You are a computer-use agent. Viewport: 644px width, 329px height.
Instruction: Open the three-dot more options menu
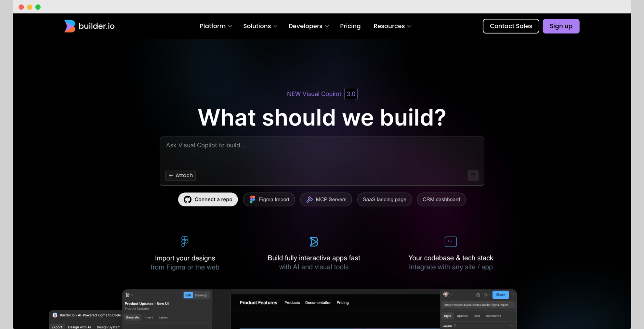coord(513,295)
